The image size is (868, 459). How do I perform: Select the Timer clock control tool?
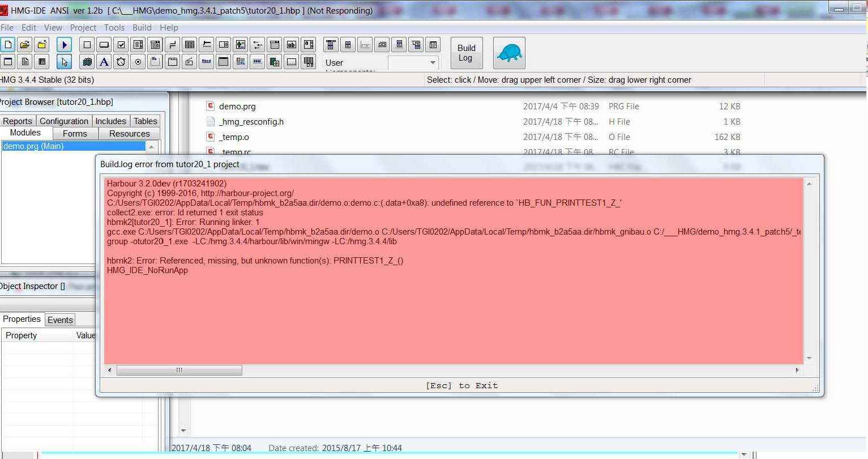[121, 62]
